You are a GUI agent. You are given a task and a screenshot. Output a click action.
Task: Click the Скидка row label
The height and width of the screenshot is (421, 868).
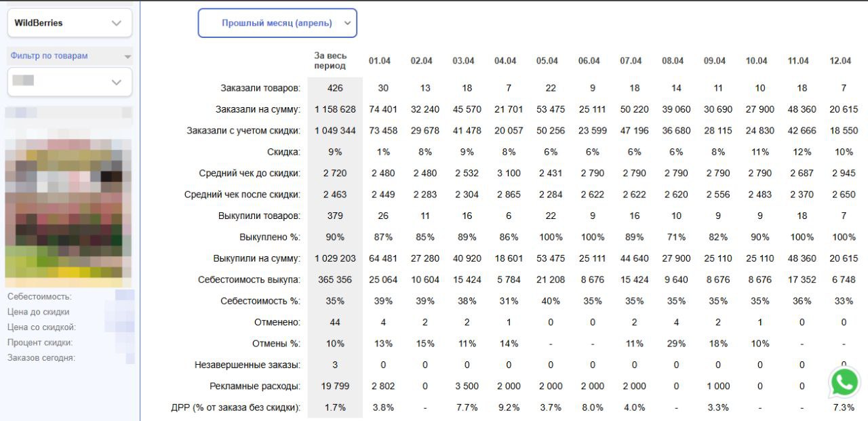tap(284, 152)
